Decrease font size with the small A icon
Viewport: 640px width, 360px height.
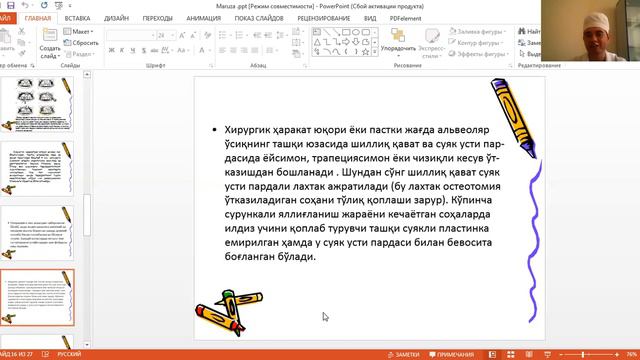pos(193,36)
